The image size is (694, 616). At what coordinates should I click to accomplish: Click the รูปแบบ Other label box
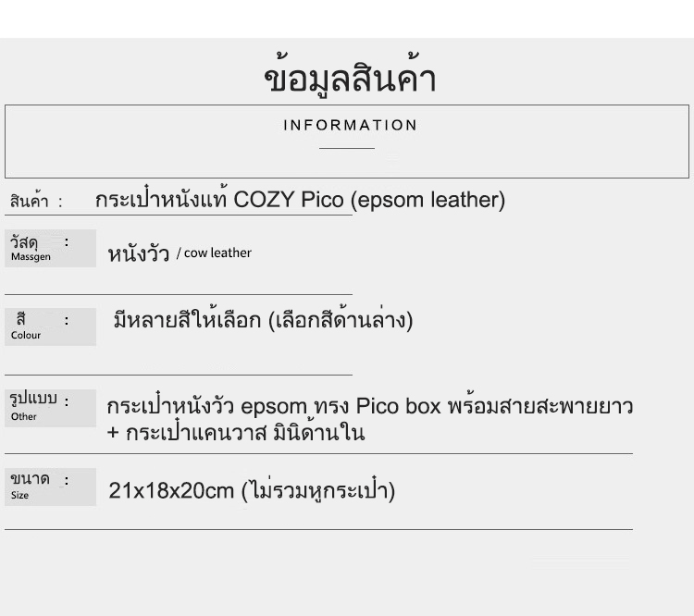tap(51, 408)
